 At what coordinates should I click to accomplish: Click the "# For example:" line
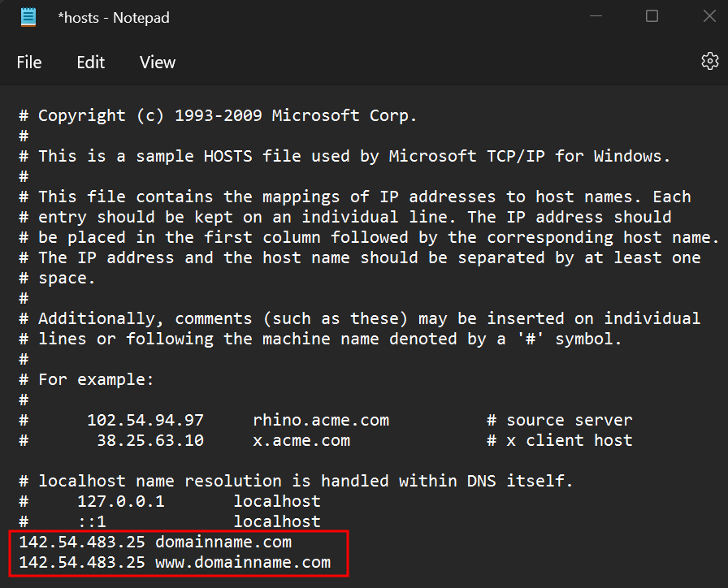pos(96,379)
